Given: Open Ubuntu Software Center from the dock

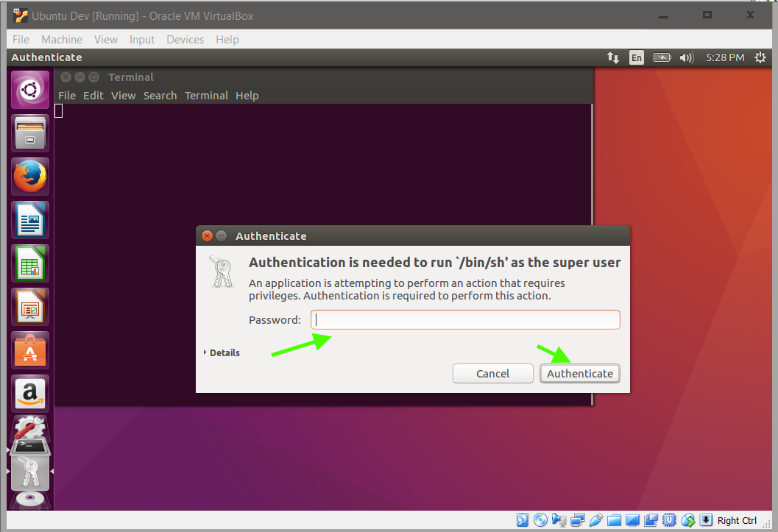Looking at the screenshot, I should (x=30, y=350).
